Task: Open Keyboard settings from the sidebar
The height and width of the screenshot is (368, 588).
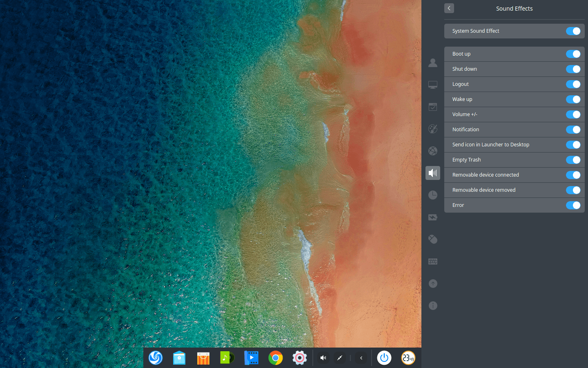Action: [x=433, y=261]
